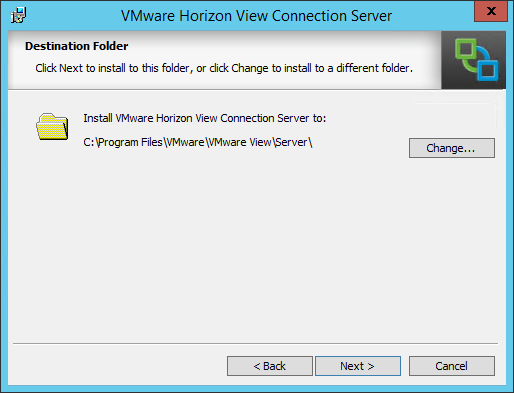Click the C:\Program Files install path text

(198, 142)
